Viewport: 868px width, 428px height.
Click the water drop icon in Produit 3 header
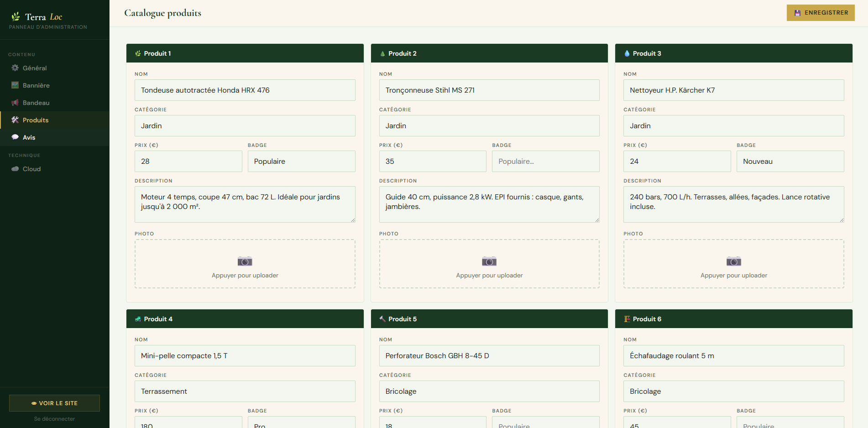pos(627,53)
